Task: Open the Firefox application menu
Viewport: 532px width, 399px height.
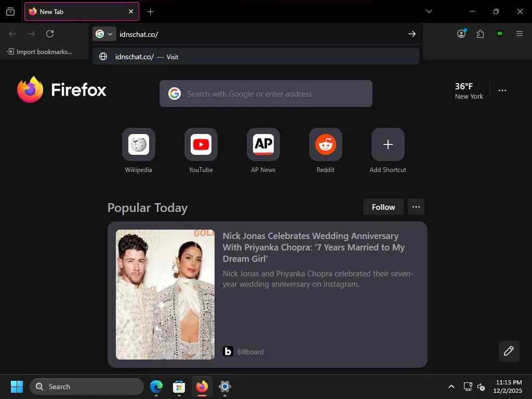Action: pyautogui.click(x=519, y=34)
